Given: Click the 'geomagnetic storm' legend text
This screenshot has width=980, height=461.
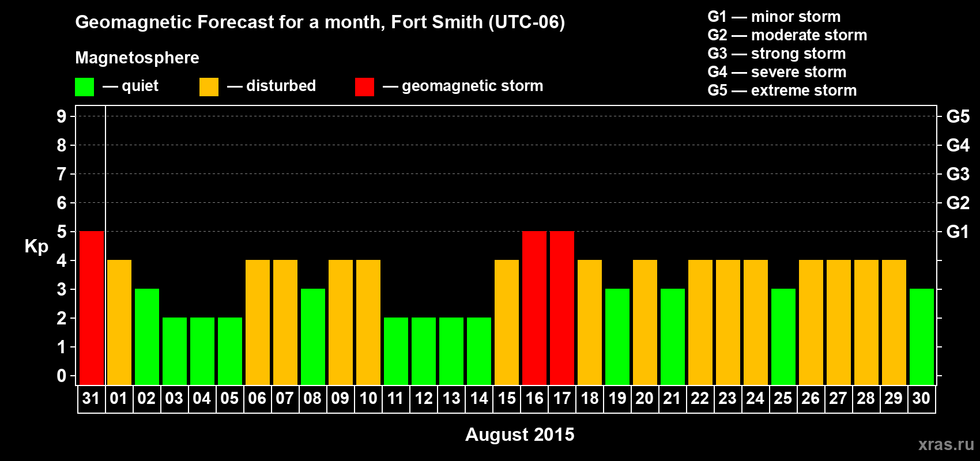Looking at the screenshot, I should pos(473,86).
